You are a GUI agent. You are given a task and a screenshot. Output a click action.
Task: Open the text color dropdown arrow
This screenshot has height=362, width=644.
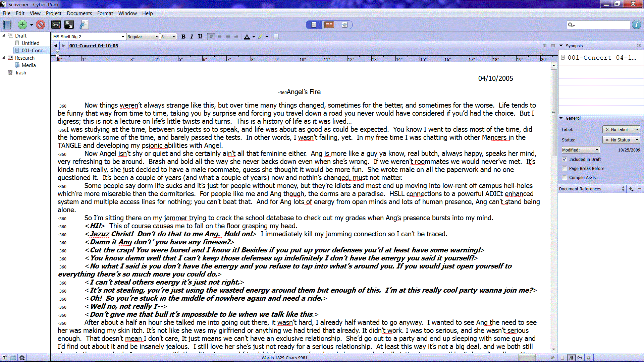[254, 37]
